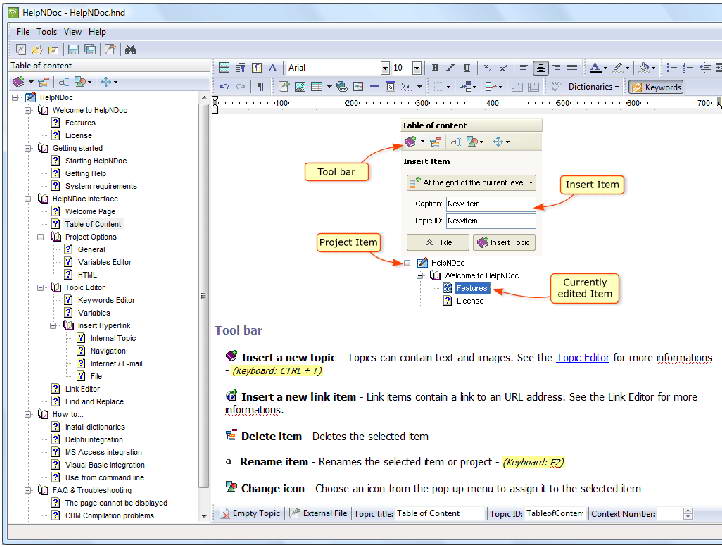Open the Tools menu

point(47,32)
